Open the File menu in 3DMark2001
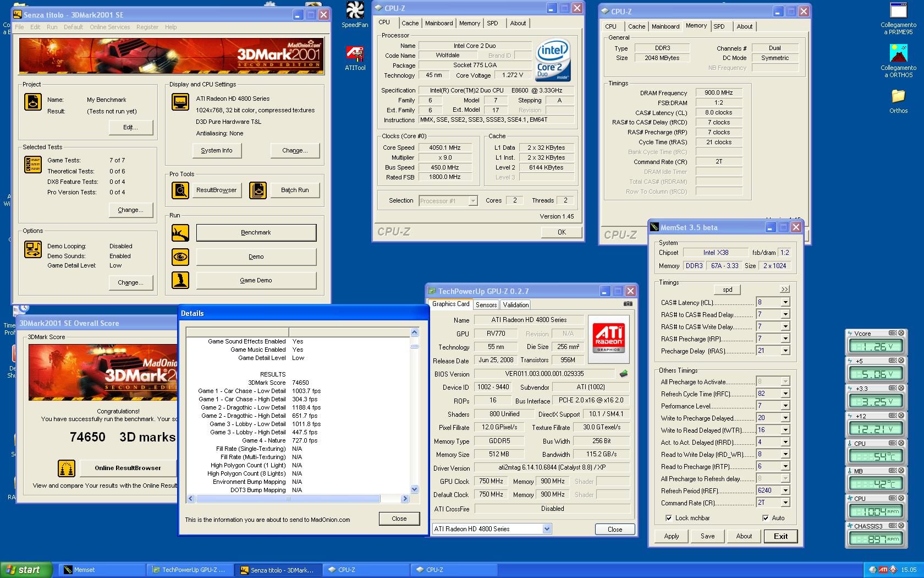This screenshot has width=924, height=578. [19, 27]
